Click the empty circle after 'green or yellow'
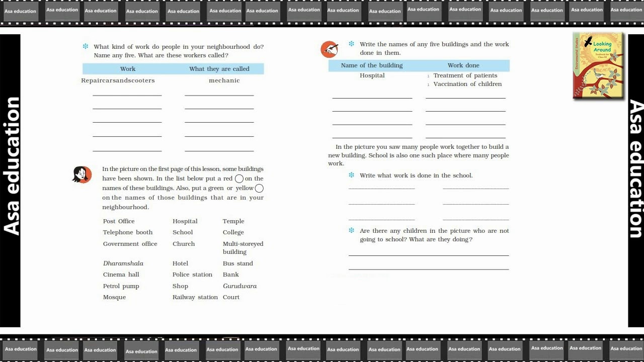Screen dimensions: 644x362 click(x=259, y=189)
